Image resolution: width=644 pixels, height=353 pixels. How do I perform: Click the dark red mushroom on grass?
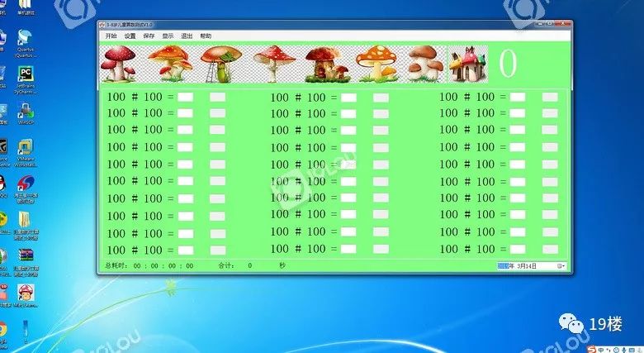(x=326, y=64)
